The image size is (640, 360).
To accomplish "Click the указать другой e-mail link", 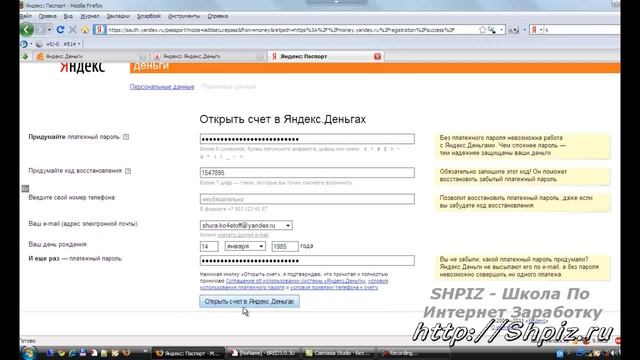I will click(x=243, y=235).
